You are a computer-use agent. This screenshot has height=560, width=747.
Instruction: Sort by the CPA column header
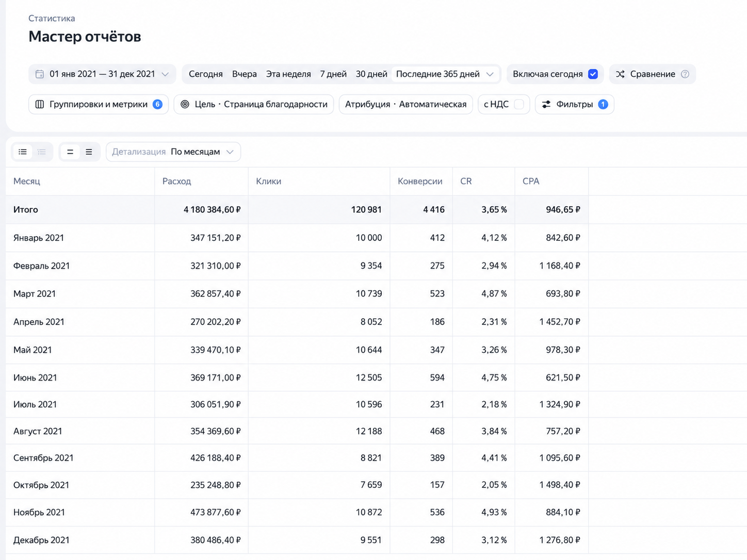pyautogui.click(x=531, y=182)
